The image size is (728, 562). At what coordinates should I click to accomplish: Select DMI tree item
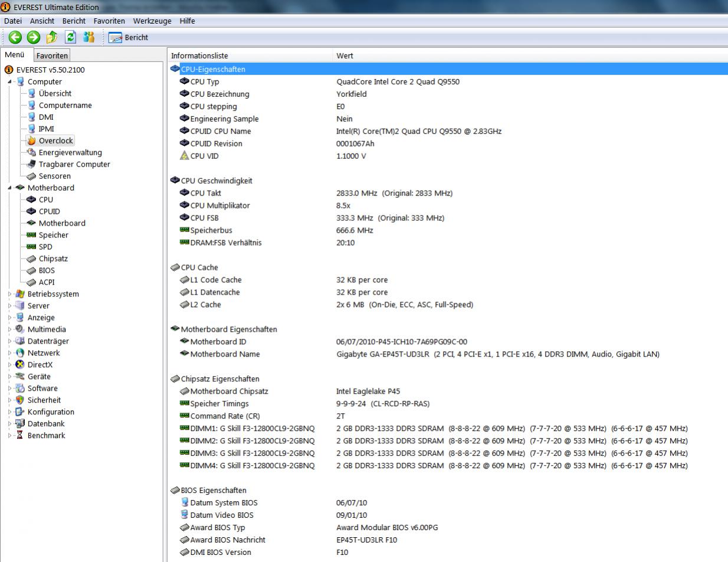(46, 117)
